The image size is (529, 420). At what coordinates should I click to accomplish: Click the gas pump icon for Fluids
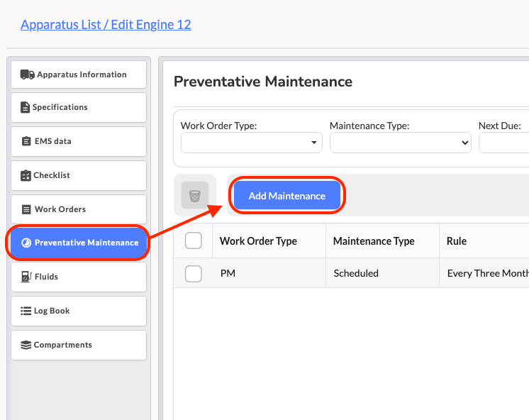click(x=26, y=277)
